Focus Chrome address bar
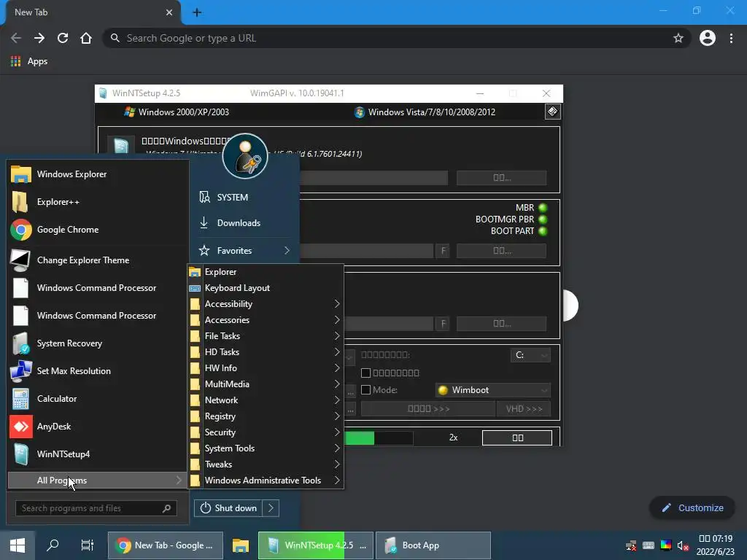 pyautogui.click(x=396, y=38)
